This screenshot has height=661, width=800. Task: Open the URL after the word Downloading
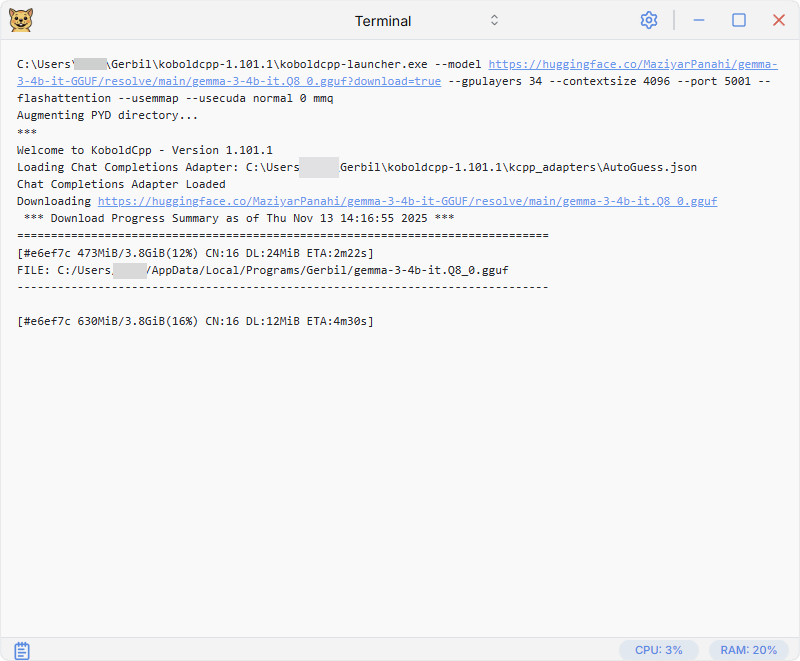(x=407, y=201)
